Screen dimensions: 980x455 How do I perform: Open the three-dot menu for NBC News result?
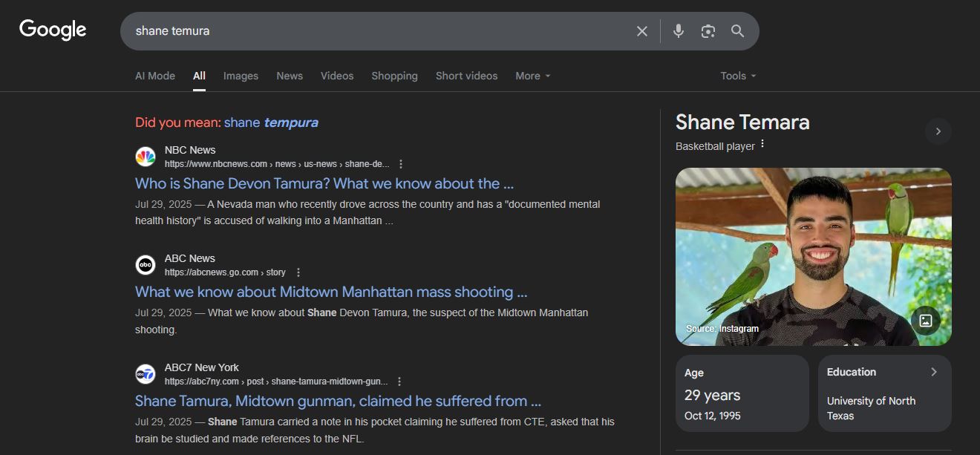tap(401, 164)
